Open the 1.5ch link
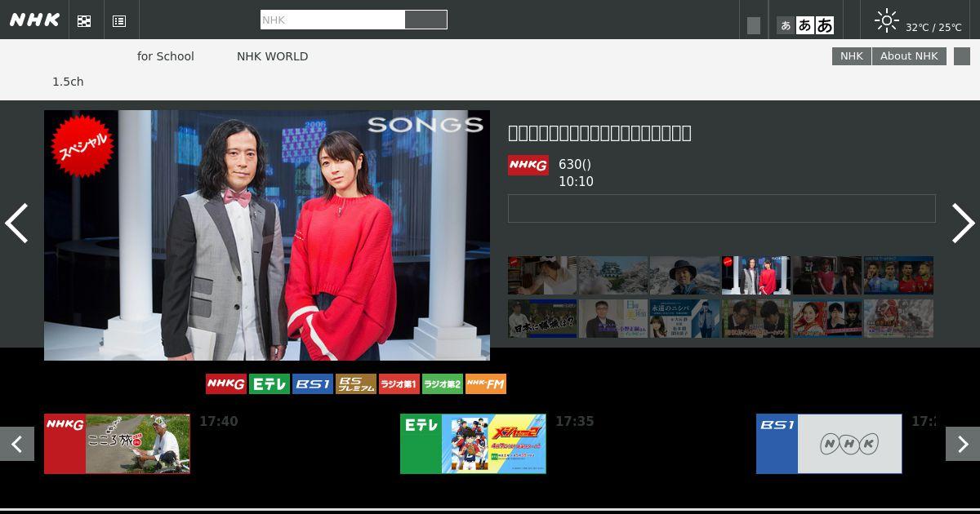980x514 pixels. [x=68, y=82]
